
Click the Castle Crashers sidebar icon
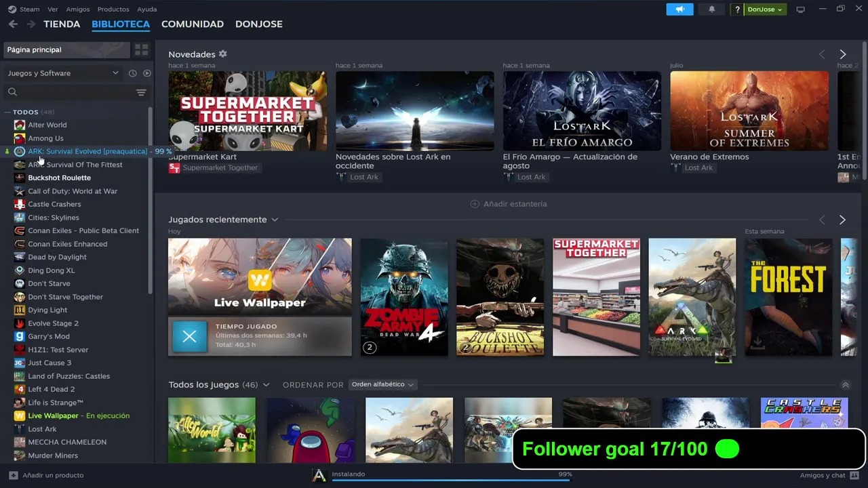point(20,204)
